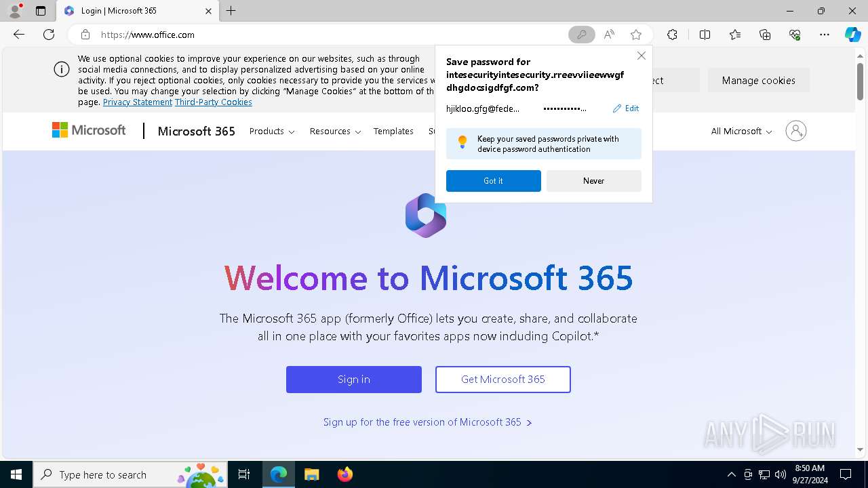The height and width of the screenshot is (488, 868).
Task: Open Settings and more ellipsis menu
Action: 825,35
